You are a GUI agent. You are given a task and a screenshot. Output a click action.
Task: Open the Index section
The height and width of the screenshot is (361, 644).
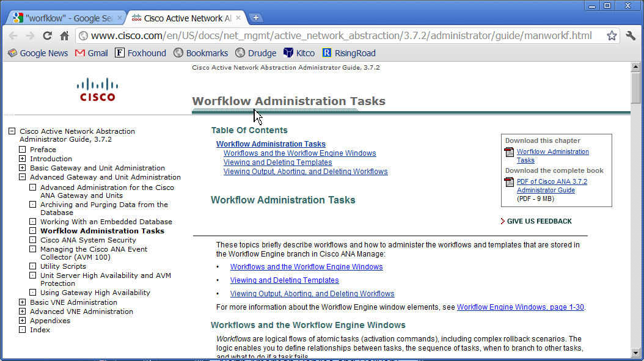point(40,330)
